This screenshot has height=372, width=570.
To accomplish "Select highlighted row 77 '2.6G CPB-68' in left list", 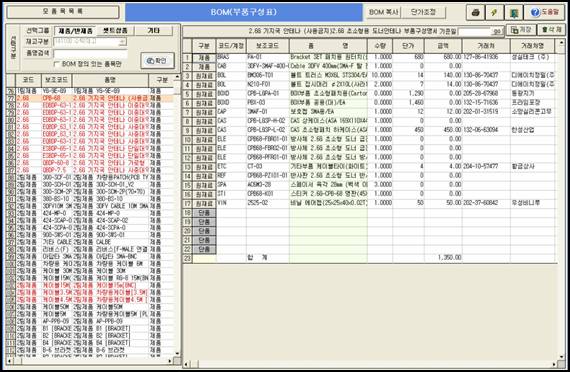I will coord(90,98).
